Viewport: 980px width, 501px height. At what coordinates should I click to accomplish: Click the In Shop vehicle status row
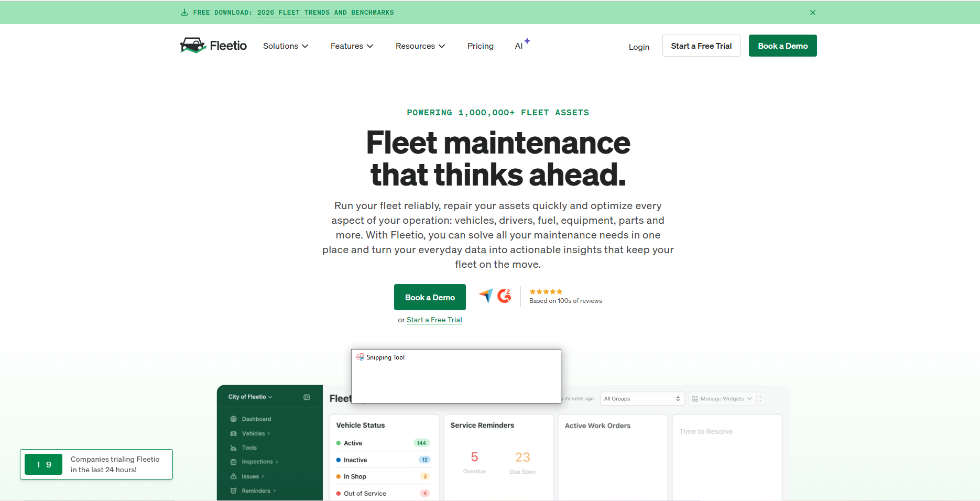(x=383, y=476)
